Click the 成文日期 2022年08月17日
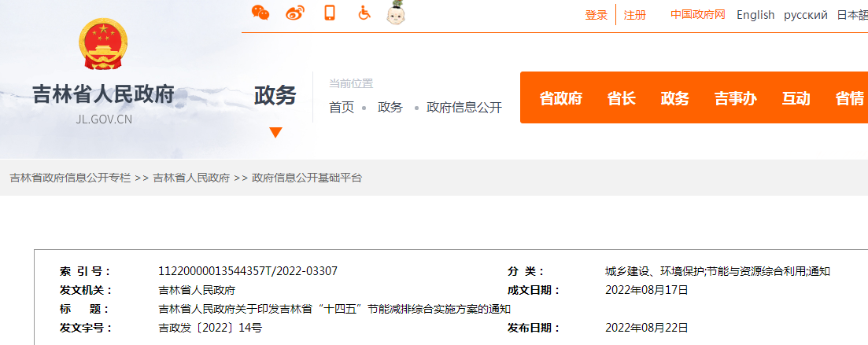Viewport: 868px width, 345px height. [647, 290]
